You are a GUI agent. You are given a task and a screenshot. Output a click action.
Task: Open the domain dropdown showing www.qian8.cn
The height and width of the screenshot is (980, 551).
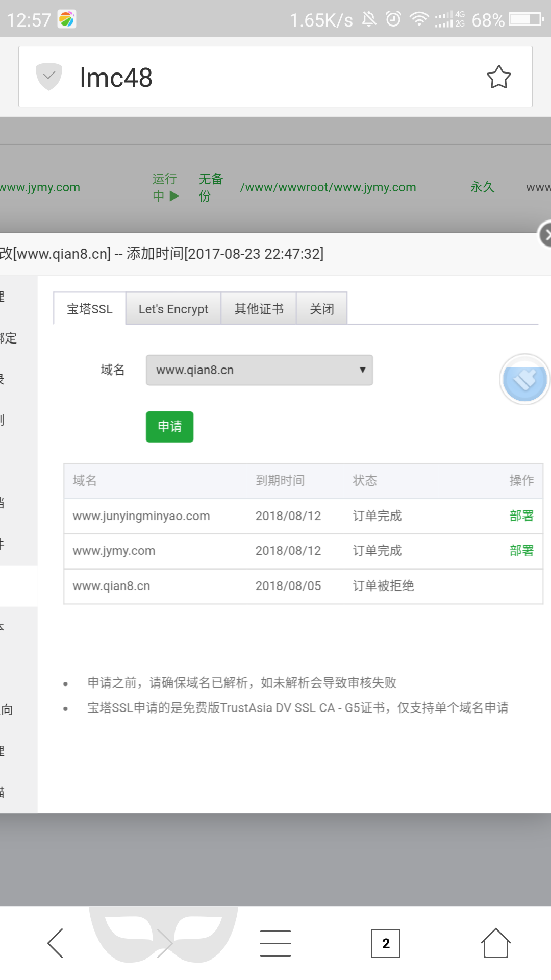pos(259,370)
